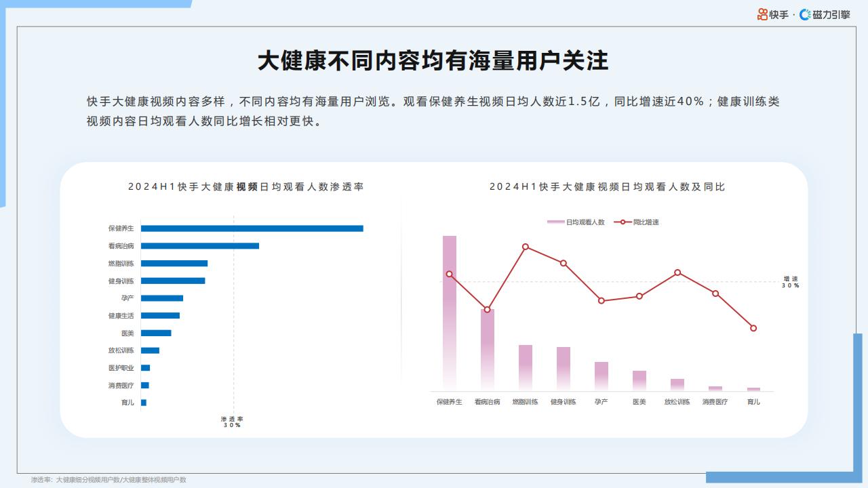Click the growth line marker above 孕产

[601, 300]
